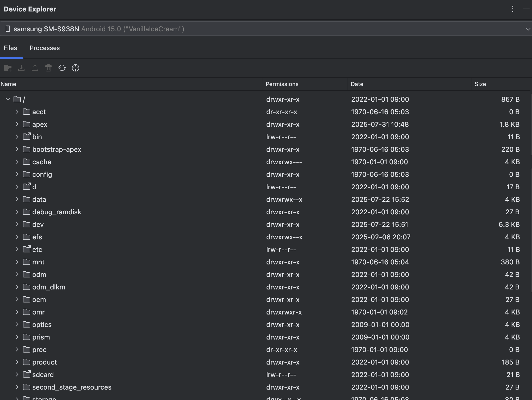Switch to the Processes tab
Image resolution: width=532 pixels, height=400 pixels.
[45, 48]
